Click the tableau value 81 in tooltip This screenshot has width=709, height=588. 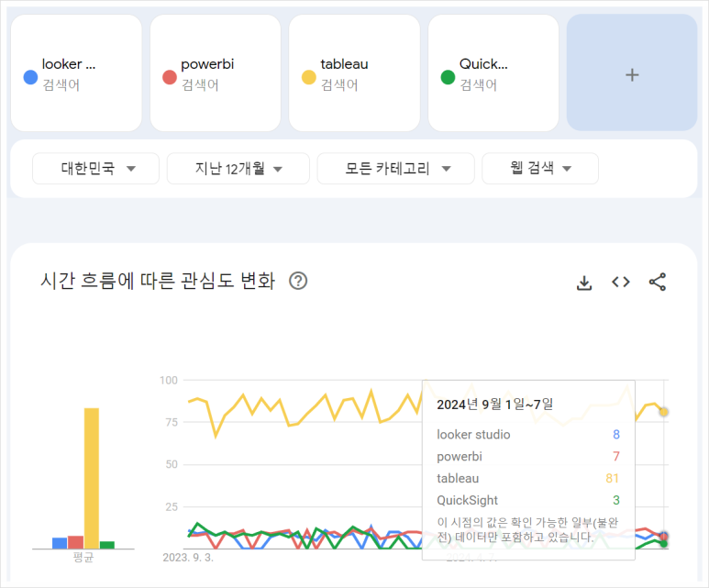(x=612, y=478)
